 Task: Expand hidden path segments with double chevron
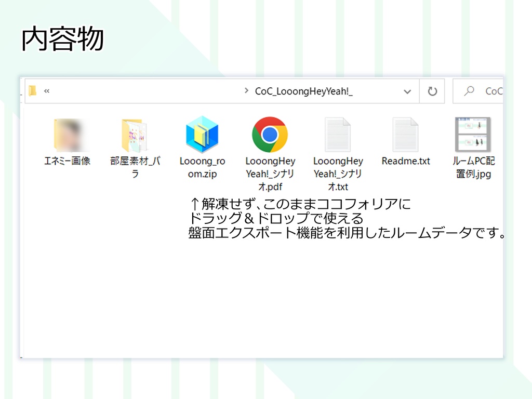(x=46, y=91)
